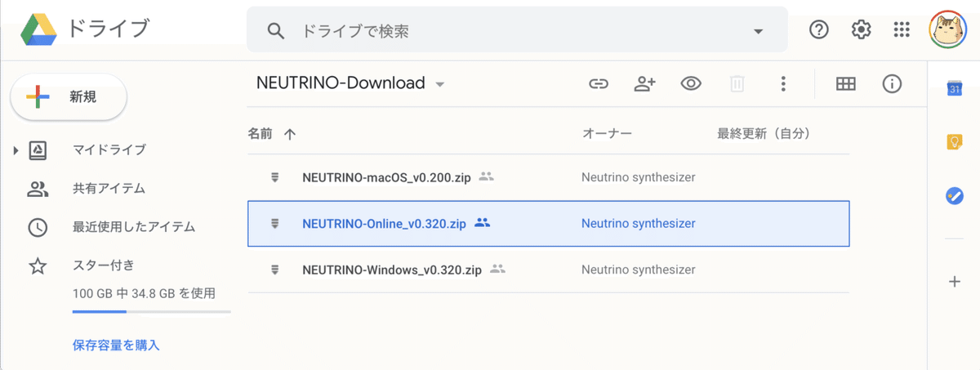Click the trash delete icon
The width and height of the screenshot is (980, 370).
click(737, 83)
